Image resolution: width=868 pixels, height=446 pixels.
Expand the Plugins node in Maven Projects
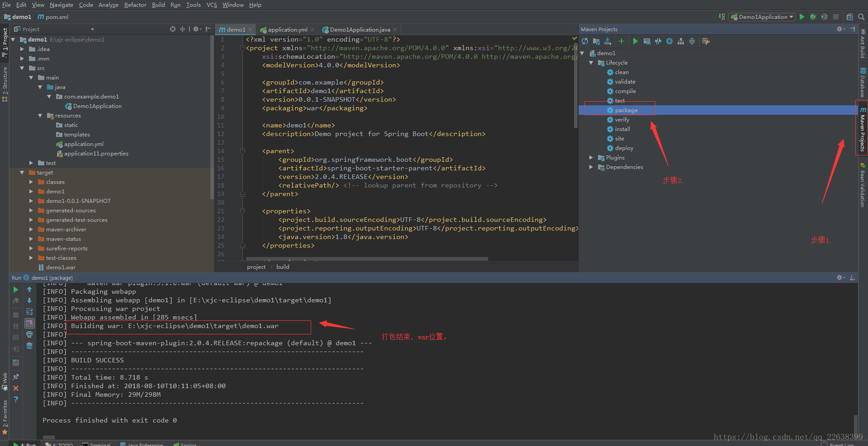point(591,158)
